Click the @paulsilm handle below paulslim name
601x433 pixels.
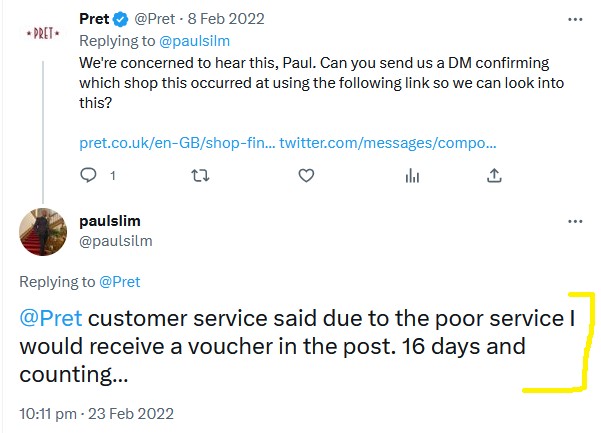click(x=115, y=241)
